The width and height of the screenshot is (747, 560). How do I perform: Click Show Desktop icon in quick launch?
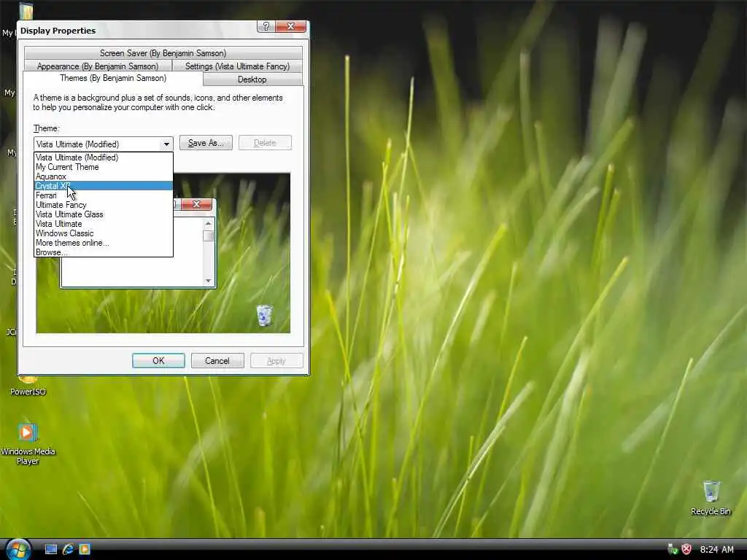(x=51, y=550)
